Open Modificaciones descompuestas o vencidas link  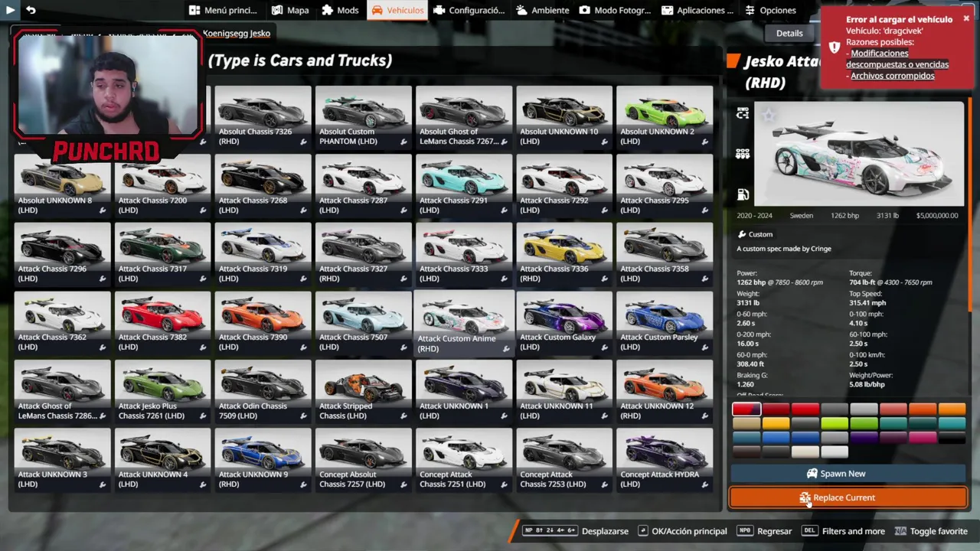point(899,59)
